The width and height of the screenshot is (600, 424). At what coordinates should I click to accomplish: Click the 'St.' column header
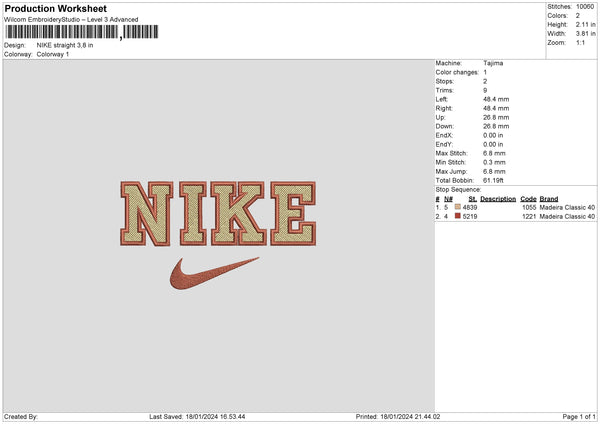click(x=473, y=199)
